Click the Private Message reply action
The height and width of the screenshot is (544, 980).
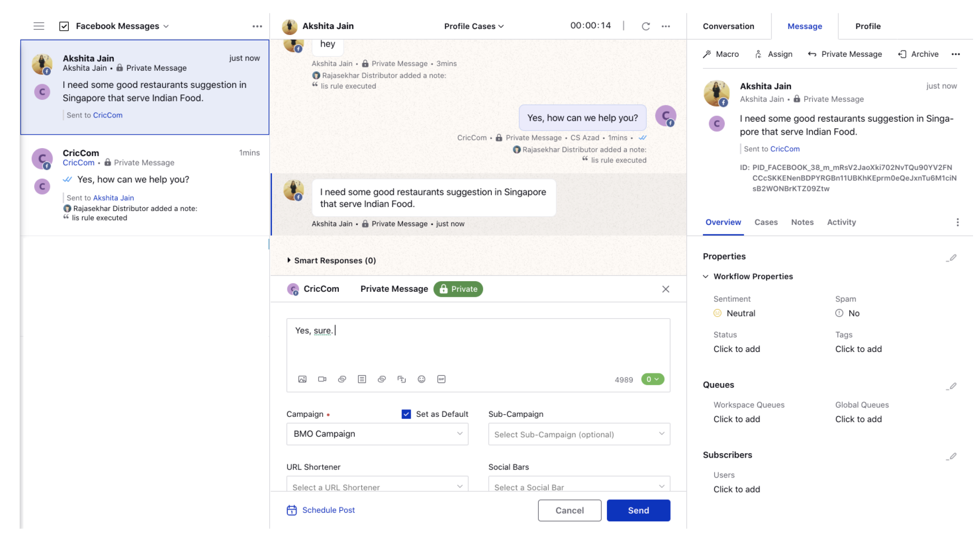[x=845, y=54]
